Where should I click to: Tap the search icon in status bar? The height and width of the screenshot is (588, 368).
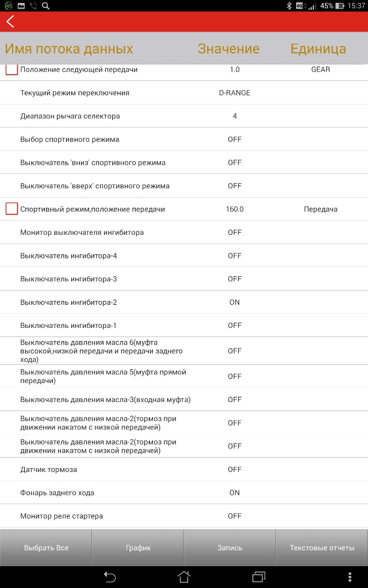click(46, 6)
